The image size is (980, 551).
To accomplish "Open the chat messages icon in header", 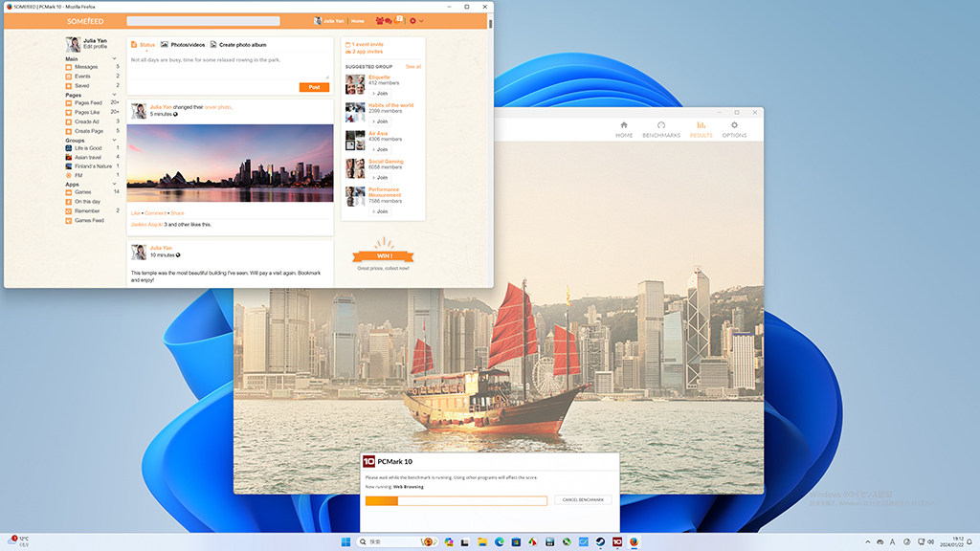I will tap(389, 21).
